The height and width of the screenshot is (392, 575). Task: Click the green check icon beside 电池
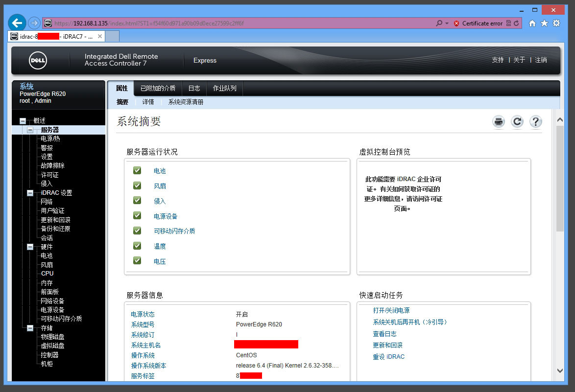click(x=137, y=171)
